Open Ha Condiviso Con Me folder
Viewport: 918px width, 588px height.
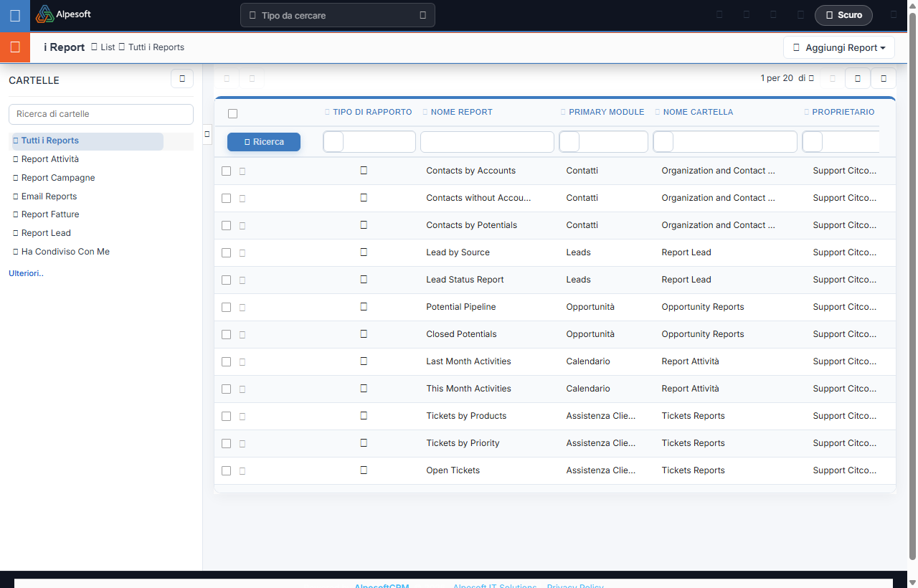(x=65, y=252)
